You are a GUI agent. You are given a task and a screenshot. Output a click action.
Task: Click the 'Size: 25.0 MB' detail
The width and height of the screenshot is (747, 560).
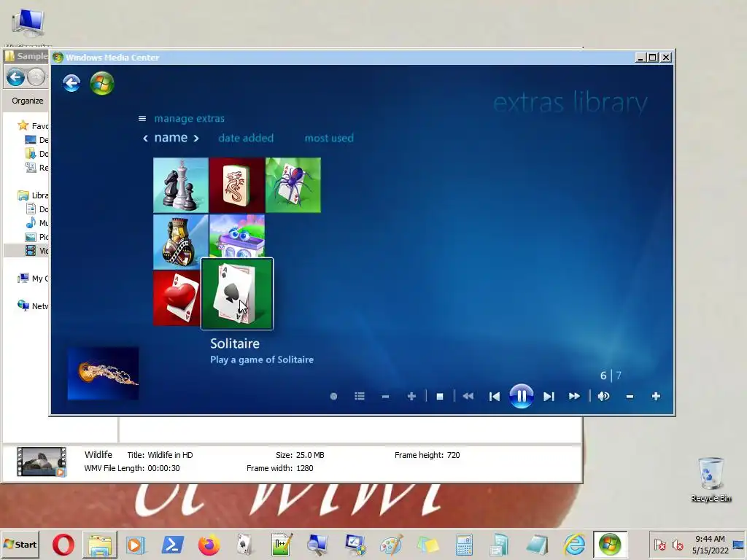pos(300,455)
